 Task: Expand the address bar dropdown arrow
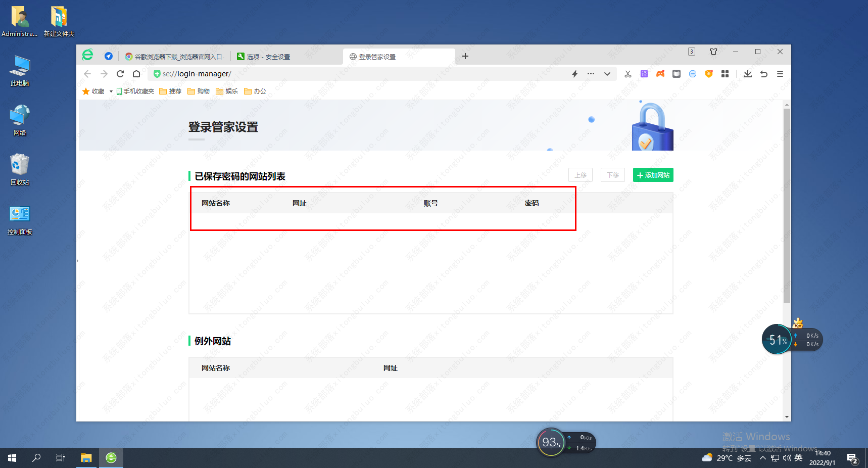pyautogui.click(x=607, y=74)
